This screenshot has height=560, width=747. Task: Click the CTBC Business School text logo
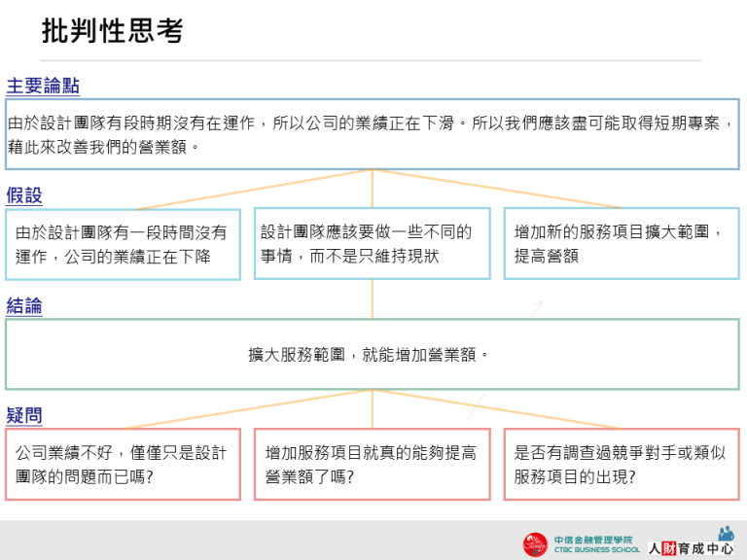596,544
